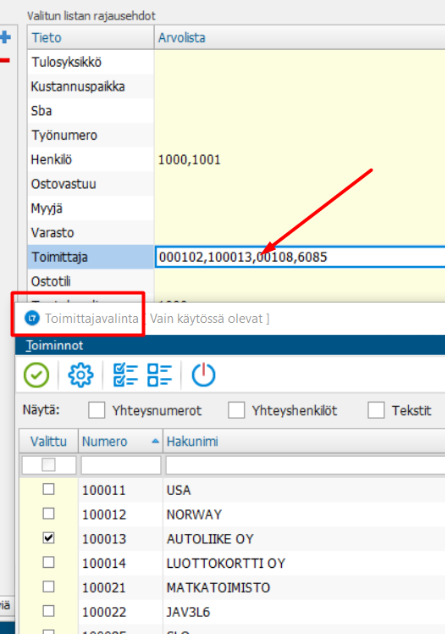This screenshot has height=634, width=445.
Task: Click the select all checklist icon
Action: coord(125,375)
